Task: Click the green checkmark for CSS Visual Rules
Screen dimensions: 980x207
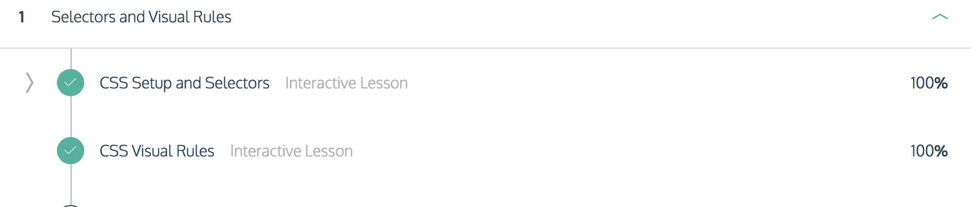Action: (71, 151)
